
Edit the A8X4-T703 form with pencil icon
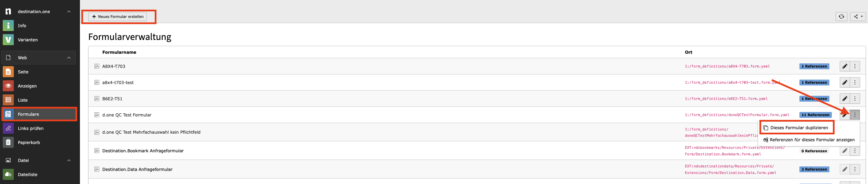point(845,67)
